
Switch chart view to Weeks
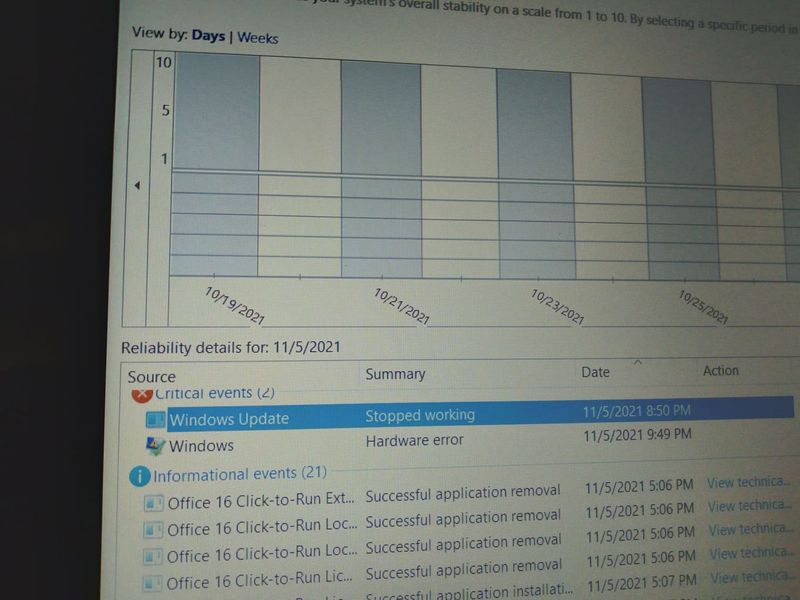point(258,38)
